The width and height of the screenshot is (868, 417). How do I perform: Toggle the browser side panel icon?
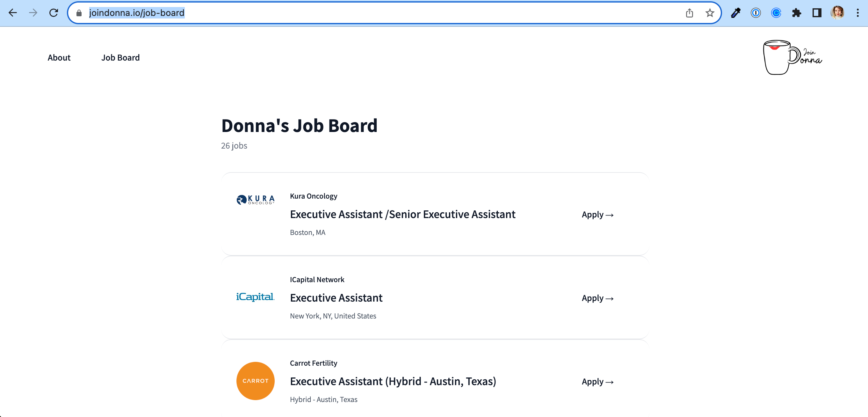click(x=817, y=13)
